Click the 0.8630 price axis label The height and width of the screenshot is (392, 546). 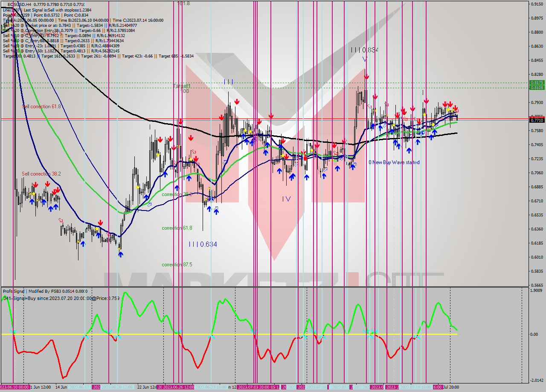tap(536, 46)
